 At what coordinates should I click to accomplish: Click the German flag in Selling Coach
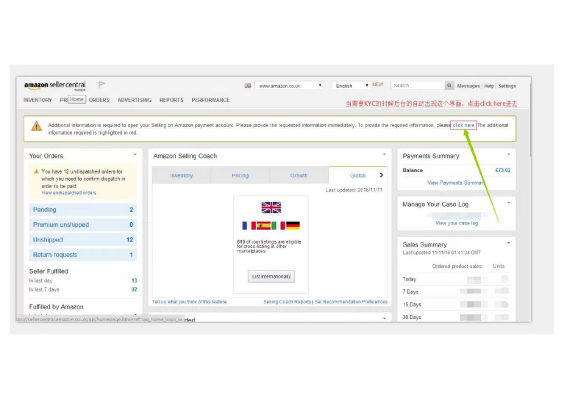(x=293, y=226)
